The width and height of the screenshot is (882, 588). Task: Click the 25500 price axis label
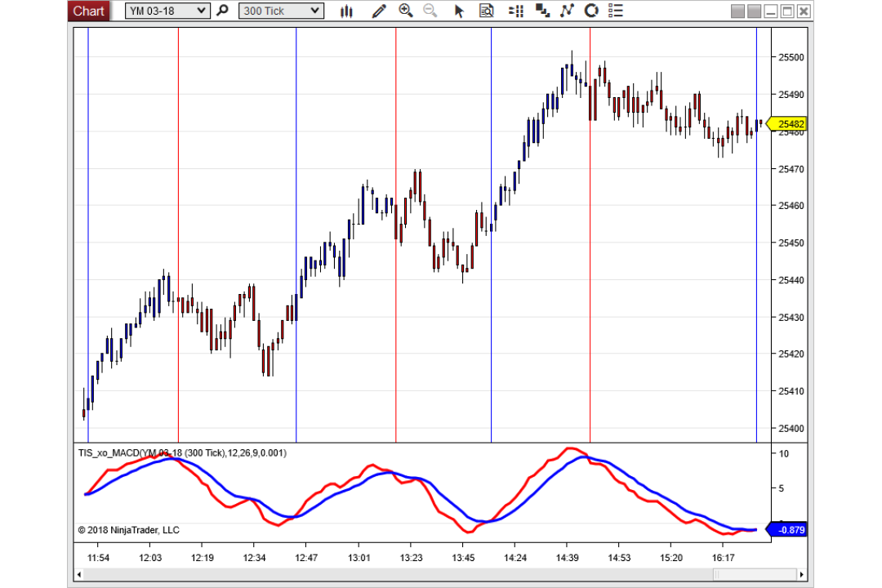pyautogui.click(x=791, y=57)
